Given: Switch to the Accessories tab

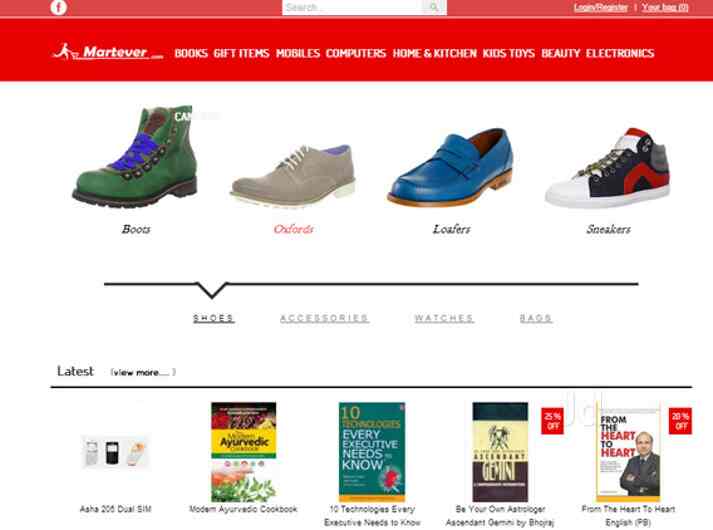Looking at the screenshot, I should click(324, 318).
